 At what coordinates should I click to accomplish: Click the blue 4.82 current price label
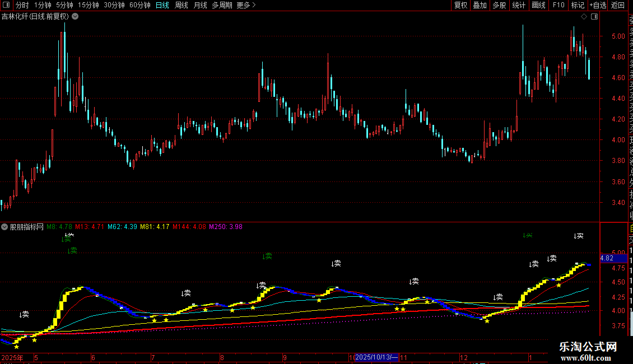pos(613,258)
